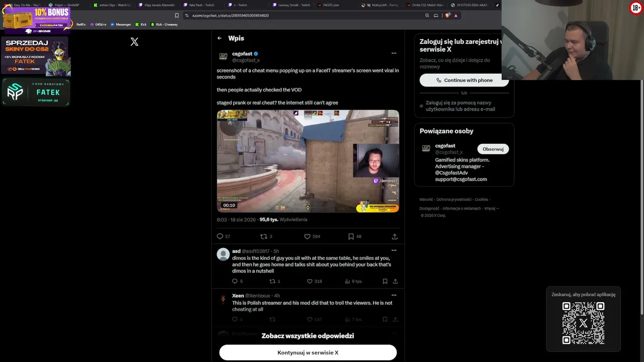Screen dimensions: 644x362
Task: Open the Cookies footer link
Action: coord(481,200)
